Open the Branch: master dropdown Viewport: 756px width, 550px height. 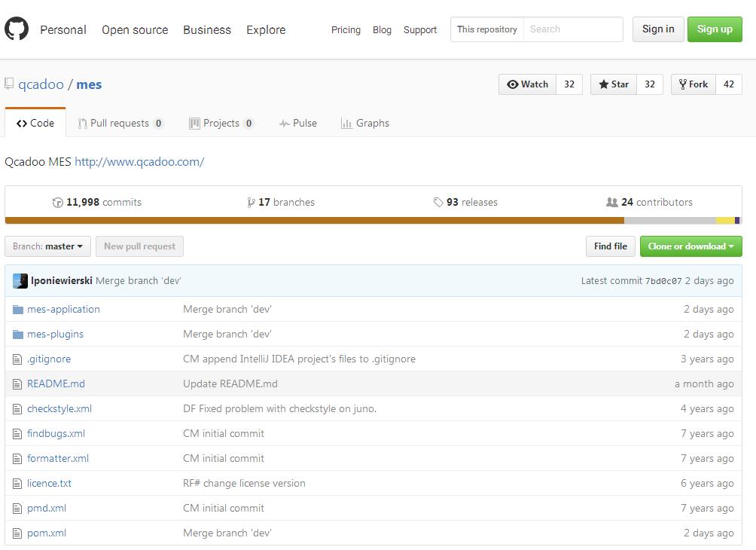click(x=47, y=246)
